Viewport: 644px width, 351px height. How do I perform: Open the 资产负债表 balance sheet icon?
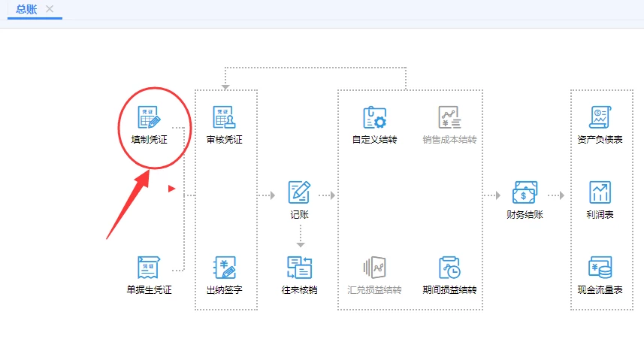pyautogui.click(x=600, y=118)
